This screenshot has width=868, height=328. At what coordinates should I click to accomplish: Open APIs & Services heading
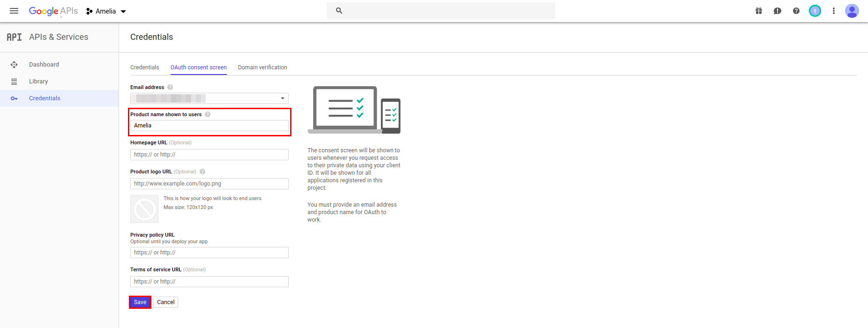59,37
